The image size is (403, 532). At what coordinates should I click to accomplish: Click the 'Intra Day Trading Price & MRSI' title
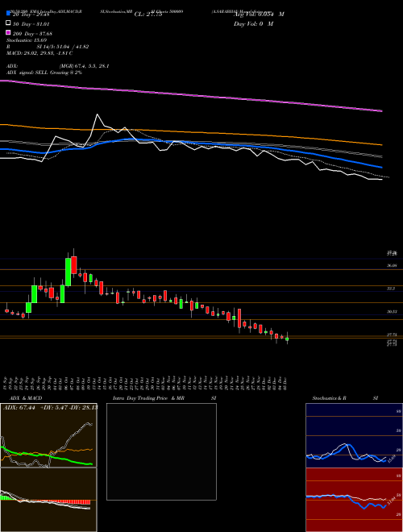click(x=164, y=398)
